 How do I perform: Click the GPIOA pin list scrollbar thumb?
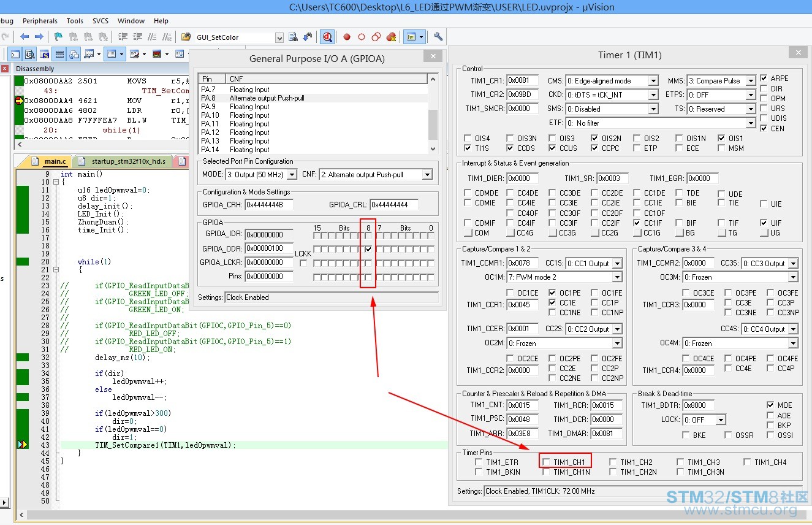[433, 125]
